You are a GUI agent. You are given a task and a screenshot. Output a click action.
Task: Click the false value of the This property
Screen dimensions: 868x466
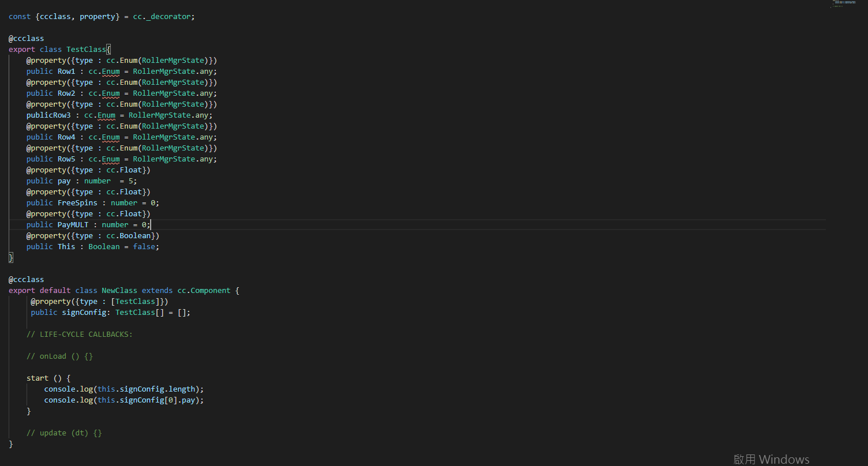[x=144, y=247]
